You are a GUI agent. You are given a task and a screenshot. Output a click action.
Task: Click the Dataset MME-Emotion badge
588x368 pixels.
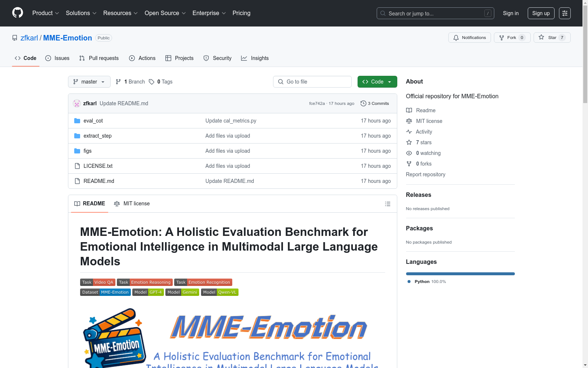[x=105, y=292]
